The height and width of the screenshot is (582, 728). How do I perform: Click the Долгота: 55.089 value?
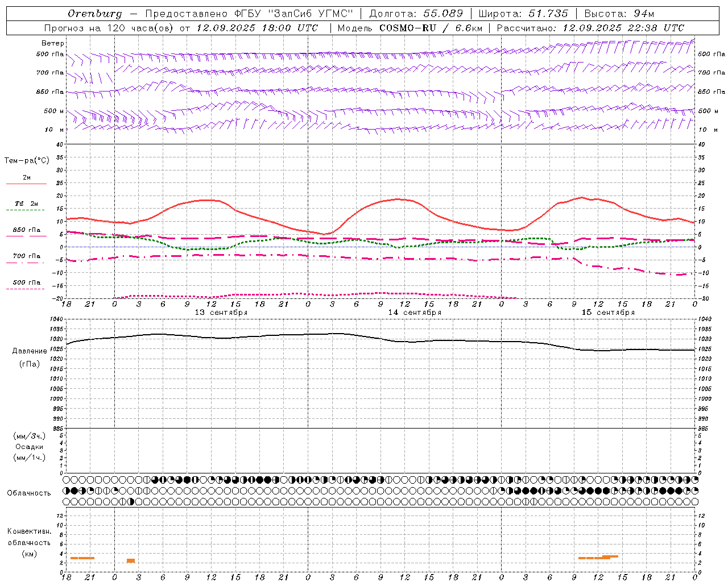[x=416, y=14]
